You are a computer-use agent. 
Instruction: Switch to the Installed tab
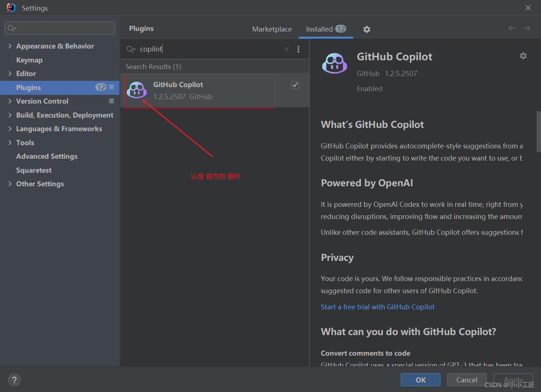(x=326, y=29)
